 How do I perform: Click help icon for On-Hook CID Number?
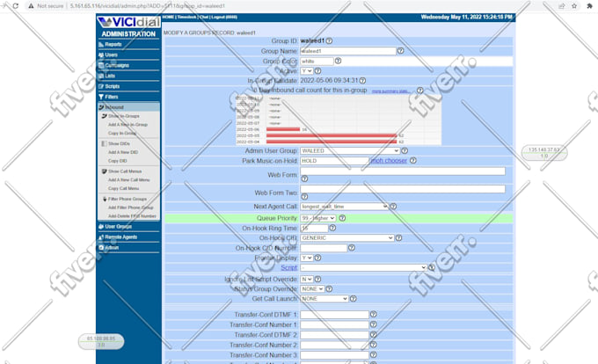pos(352,248)
